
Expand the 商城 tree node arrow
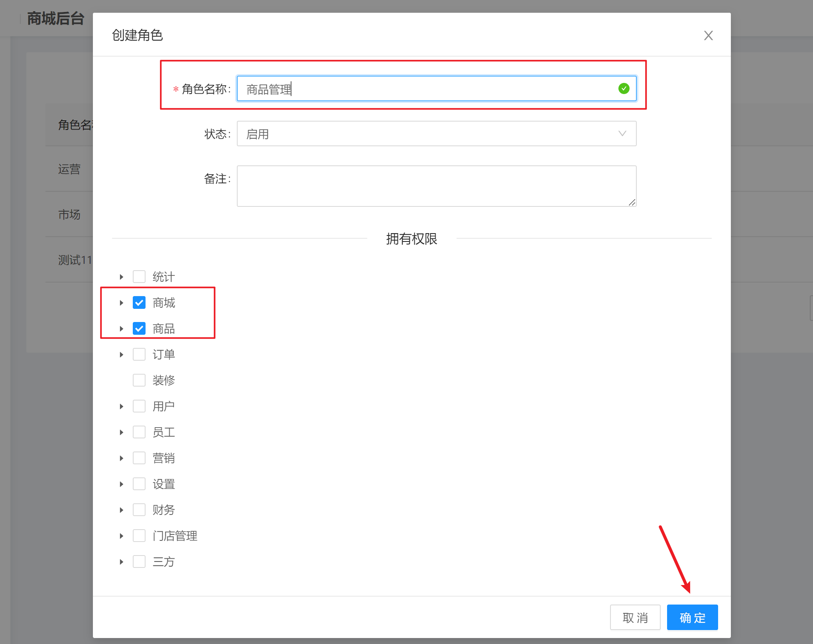pyautogui.click(x=122, y=303)
